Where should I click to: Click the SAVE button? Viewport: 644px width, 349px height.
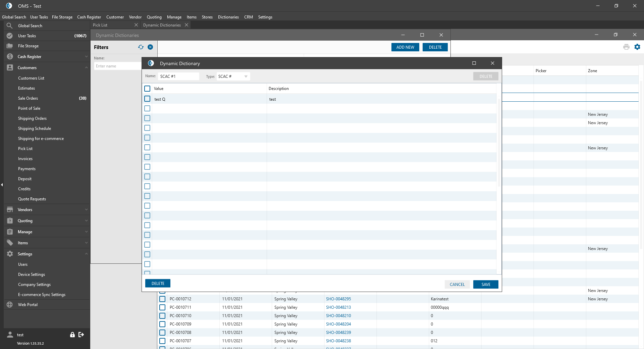(485, 285)
